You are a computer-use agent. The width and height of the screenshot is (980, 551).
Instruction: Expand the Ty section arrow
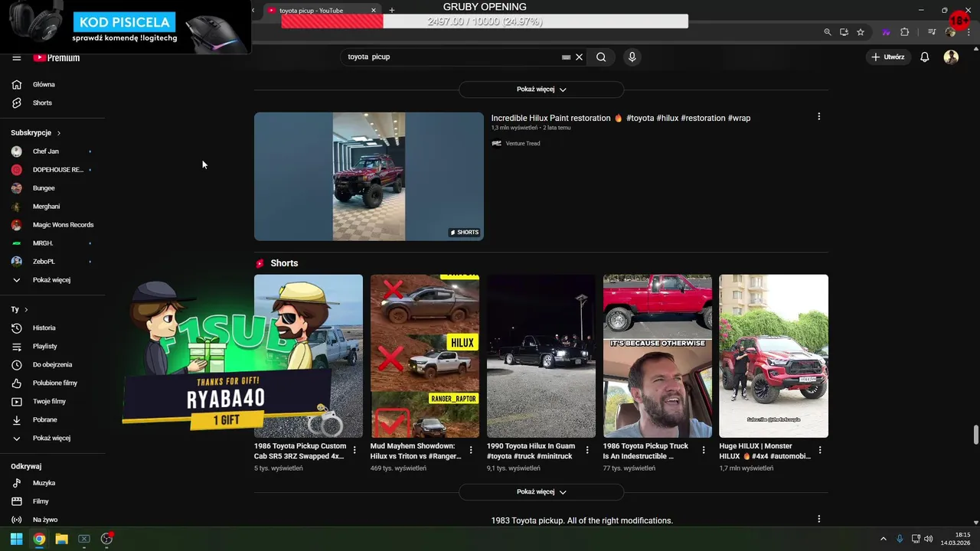click(26, 309)
